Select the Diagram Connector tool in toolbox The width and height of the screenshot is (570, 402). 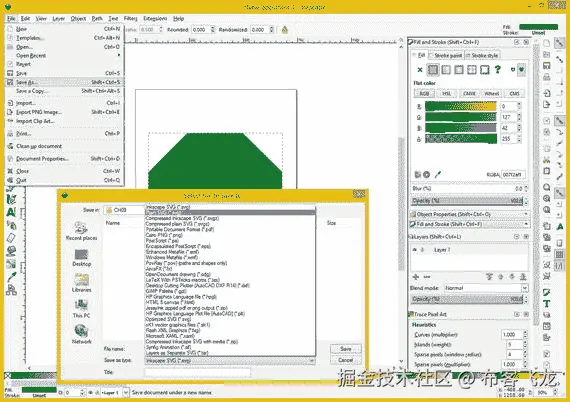point(11,290)
